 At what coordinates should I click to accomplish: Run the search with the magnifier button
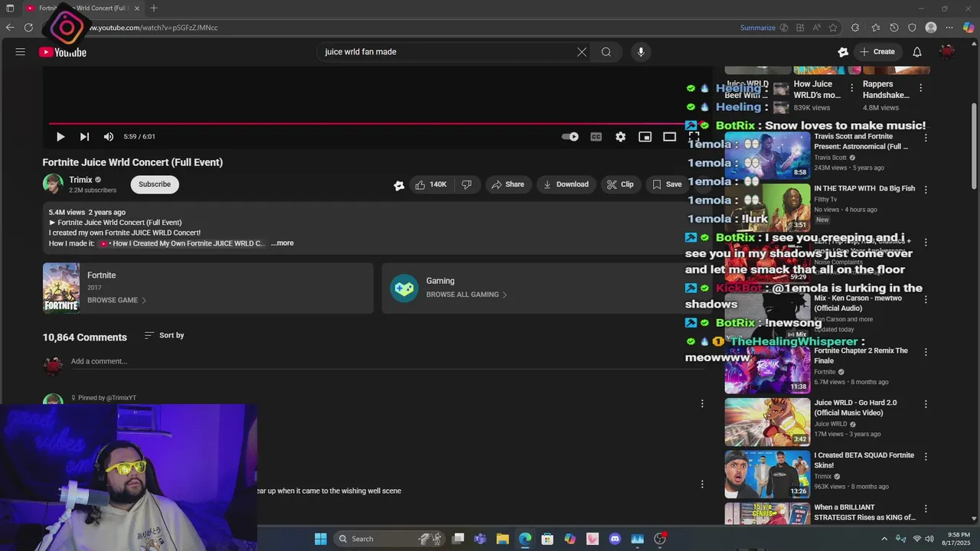pyautogui.click(x=606, y=52)
